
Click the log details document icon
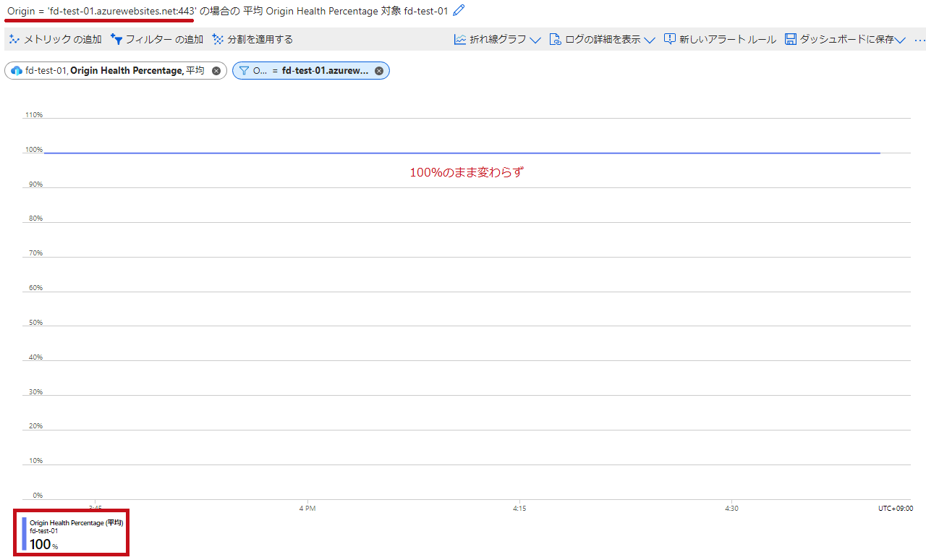(x=556, y=39)
